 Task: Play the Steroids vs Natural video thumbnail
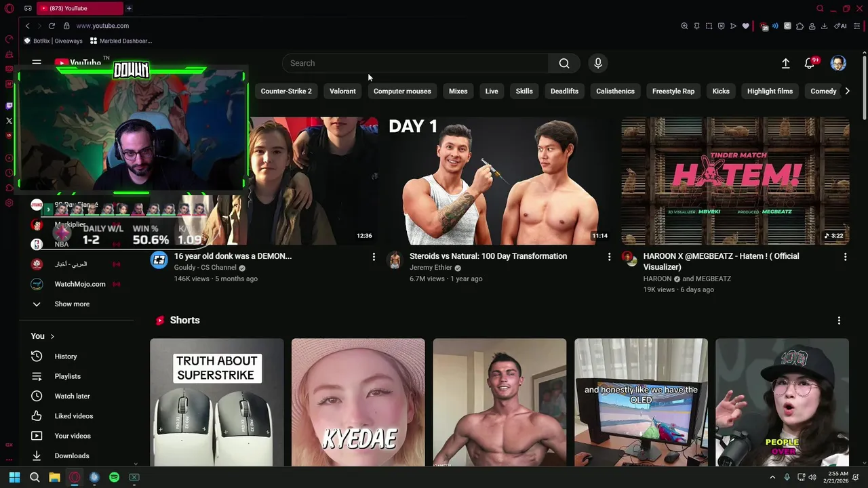[x=499, y=181]
